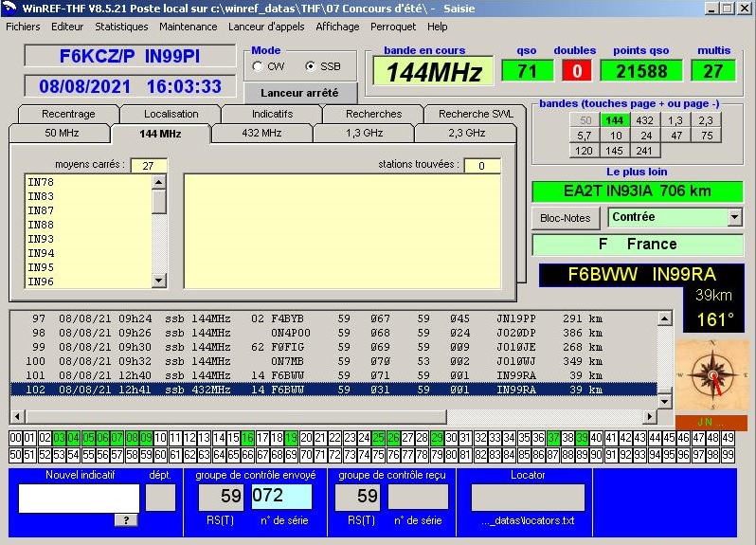
Task: Open the Lanceur d'appels menu
Action: (x=266, y=27)
